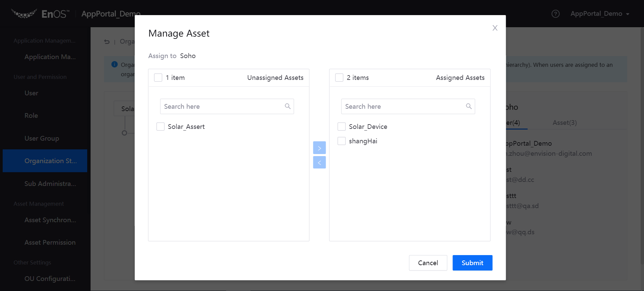Screen dimensions: 644x291
Task: Click the back arrow icon in breadcrumb
Action: point(107,42)
